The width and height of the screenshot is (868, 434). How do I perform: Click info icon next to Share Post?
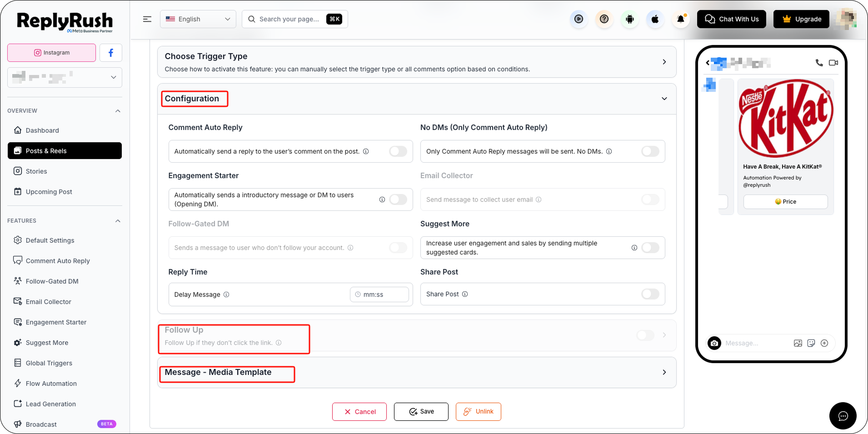coord(465,294)
